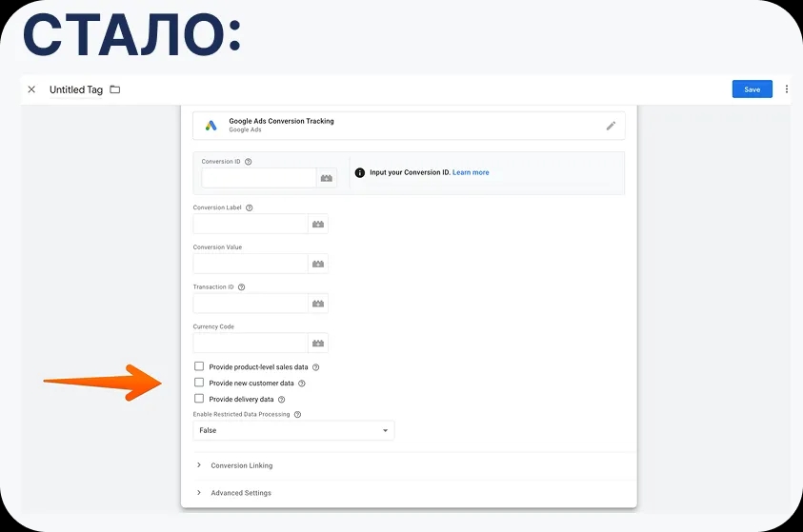
Task: Save the tag
Action: (752, 89)
